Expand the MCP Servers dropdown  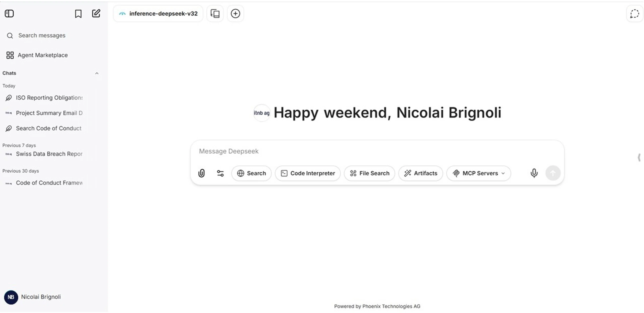[478, 173]
